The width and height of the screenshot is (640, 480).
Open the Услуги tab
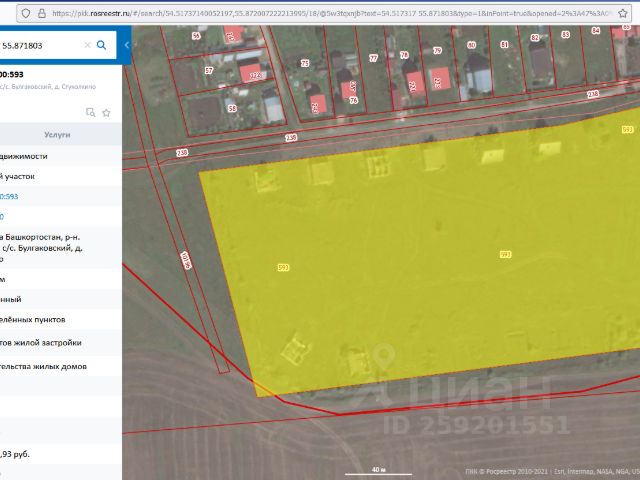click(x=57, y=135)
